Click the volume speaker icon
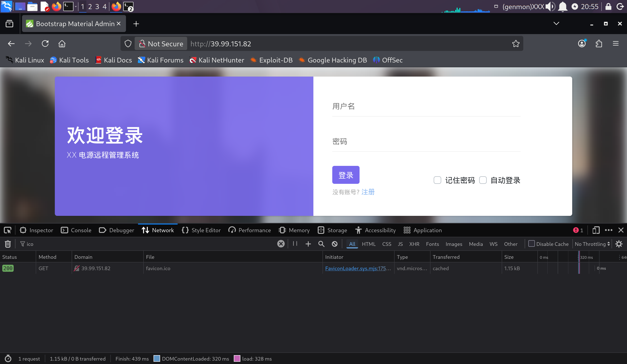The image size is (627, 364). [550, 6]
